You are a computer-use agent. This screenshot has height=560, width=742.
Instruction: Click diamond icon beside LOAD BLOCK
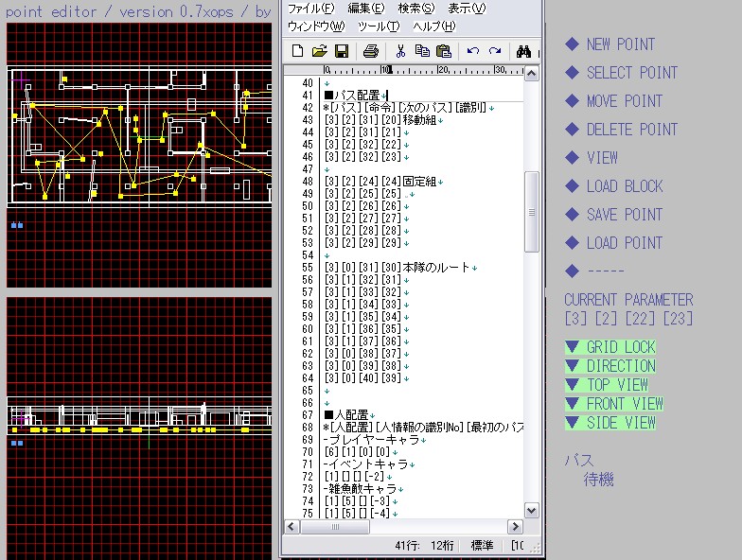[572, 185]
